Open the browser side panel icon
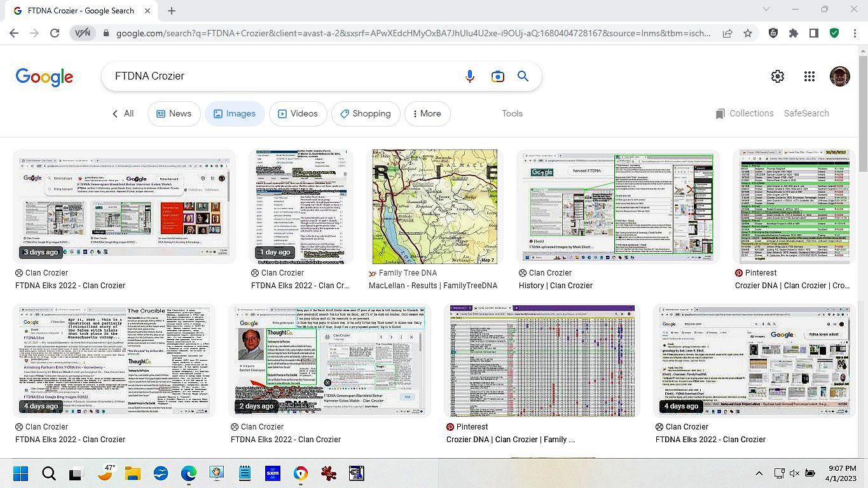Image resolution: width=868 pixels, height=488 pixels. [x=814, y=33]
